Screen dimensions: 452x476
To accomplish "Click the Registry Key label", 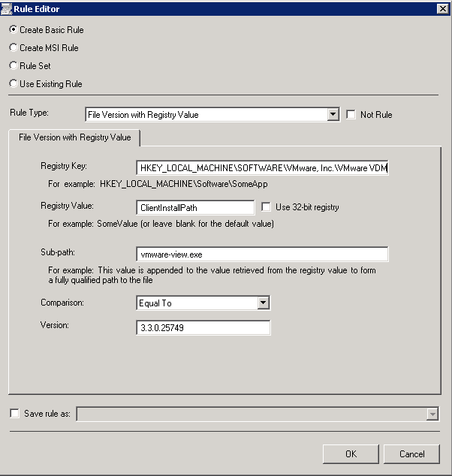I will pos(64,166).
